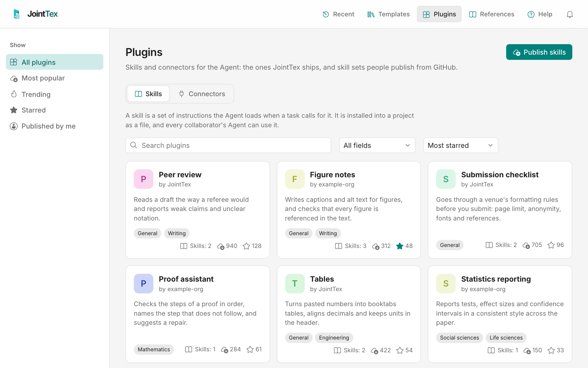
Task: Open the notifications bell
Action: point(570,14)
